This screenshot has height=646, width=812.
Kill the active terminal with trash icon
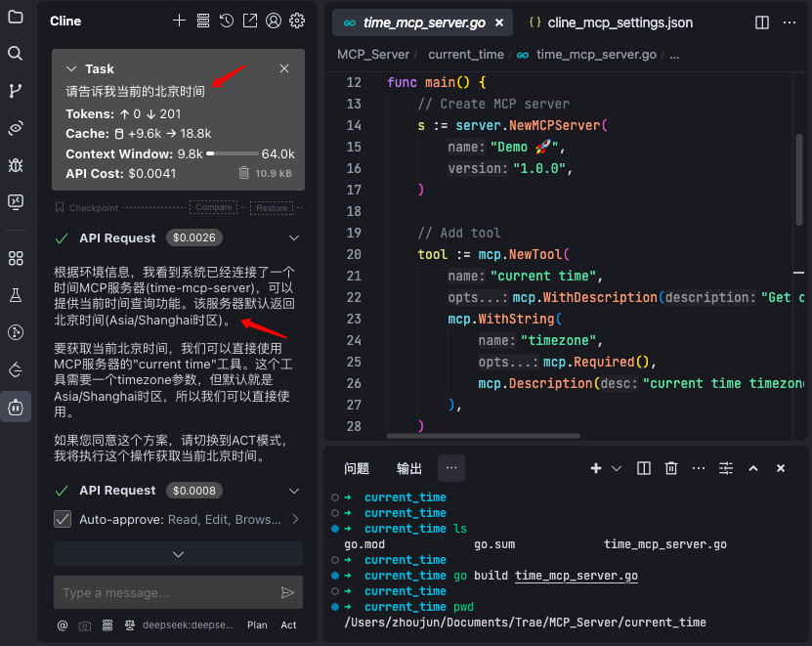[x=671, y=468]
